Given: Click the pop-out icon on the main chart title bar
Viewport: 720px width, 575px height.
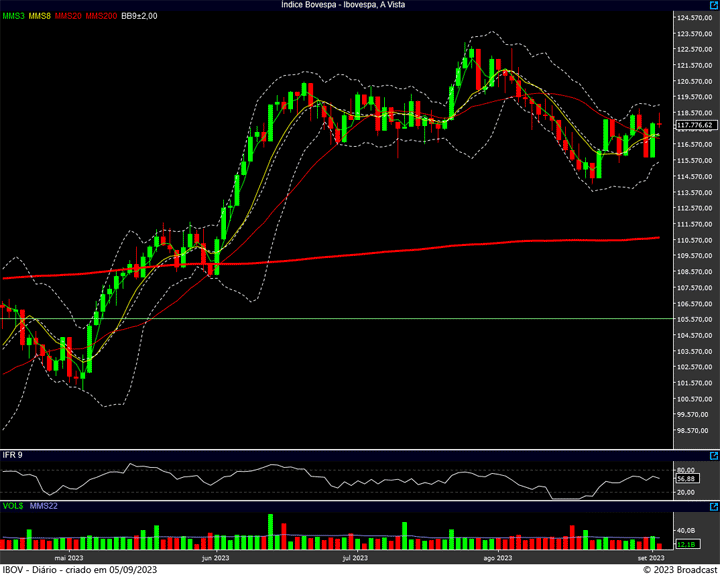Looking at the screenshot, I should 713,6.
